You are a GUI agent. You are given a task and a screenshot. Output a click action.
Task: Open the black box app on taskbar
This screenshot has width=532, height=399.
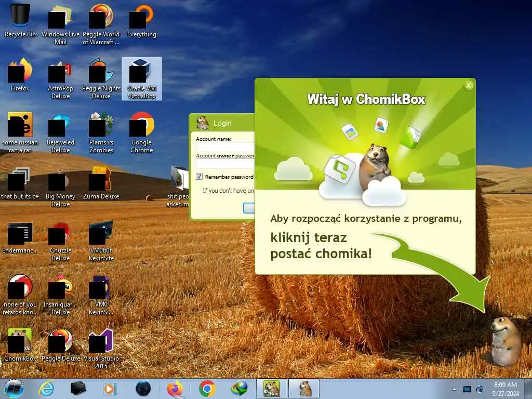[x=78, y=389]
